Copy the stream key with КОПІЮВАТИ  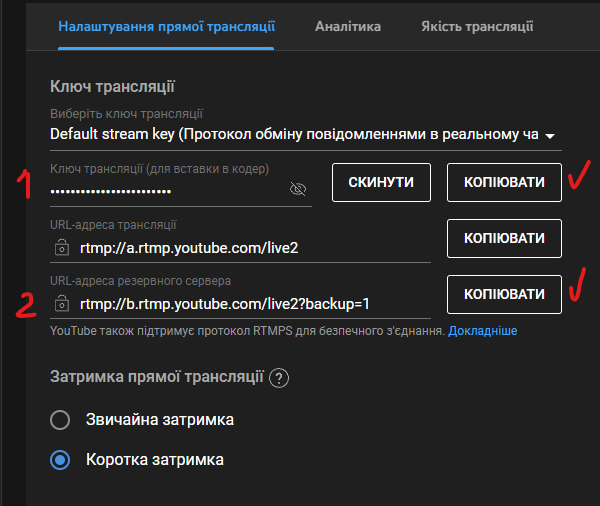tap(504, 183)
